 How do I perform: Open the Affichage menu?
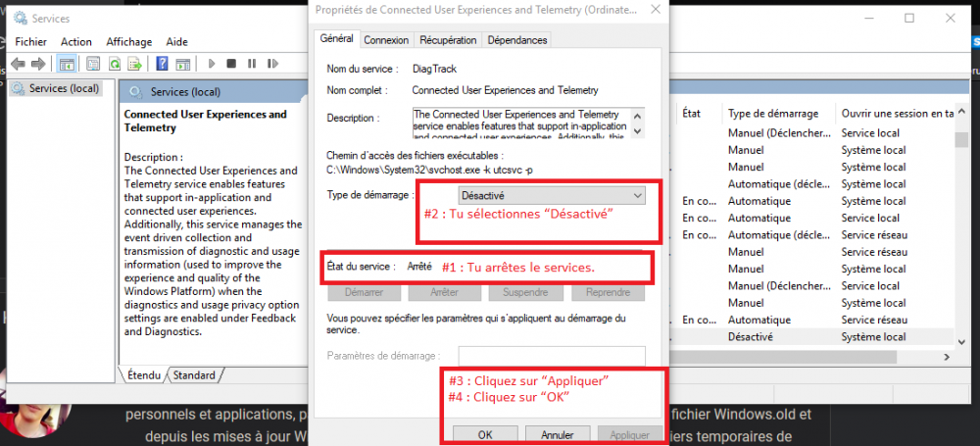pos(128,42)
